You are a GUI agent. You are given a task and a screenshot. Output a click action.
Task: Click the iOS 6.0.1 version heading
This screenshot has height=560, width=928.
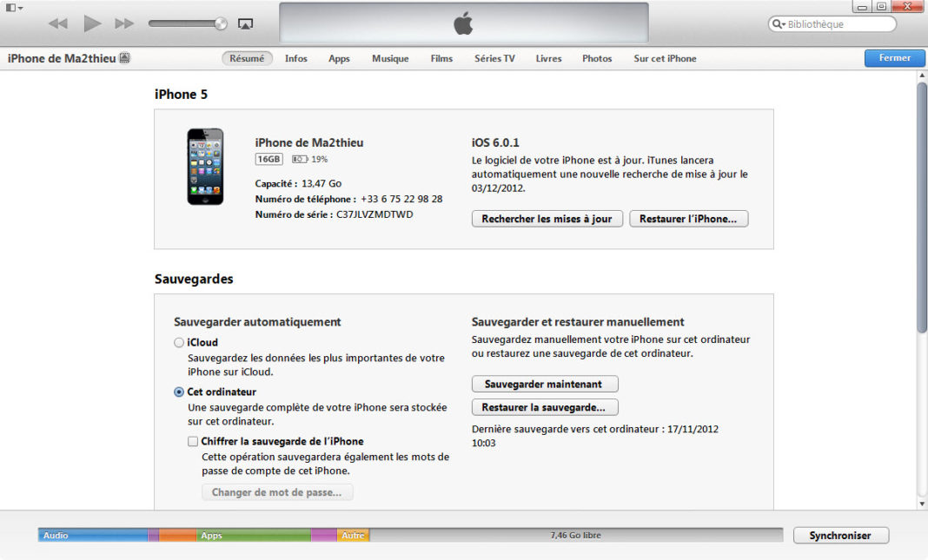(x=495, y=142)
